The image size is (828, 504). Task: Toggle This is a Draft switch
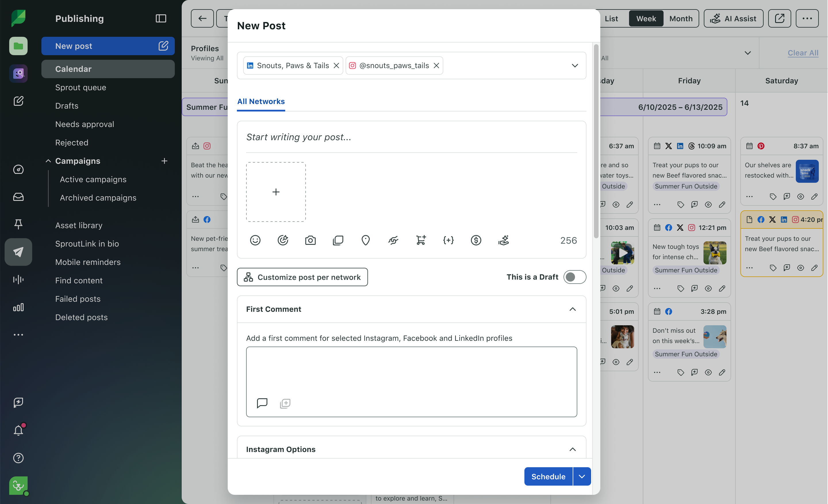[x=575, y=277]
